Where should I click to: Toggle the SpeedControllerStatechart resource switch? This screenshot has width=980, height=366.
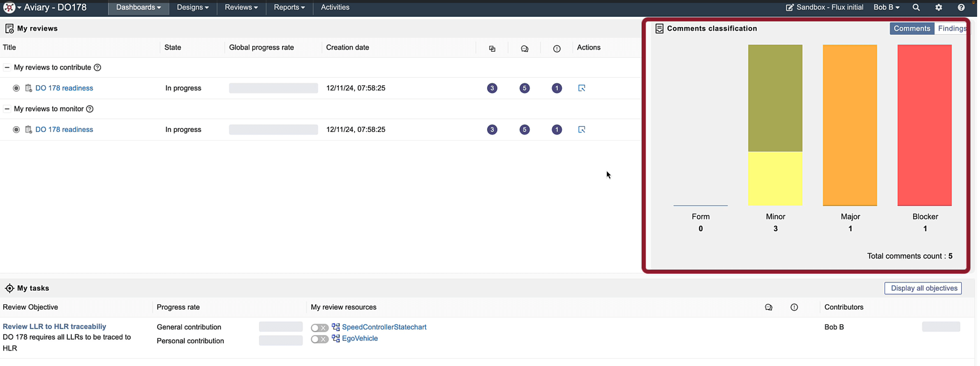[x=319, y=328]
